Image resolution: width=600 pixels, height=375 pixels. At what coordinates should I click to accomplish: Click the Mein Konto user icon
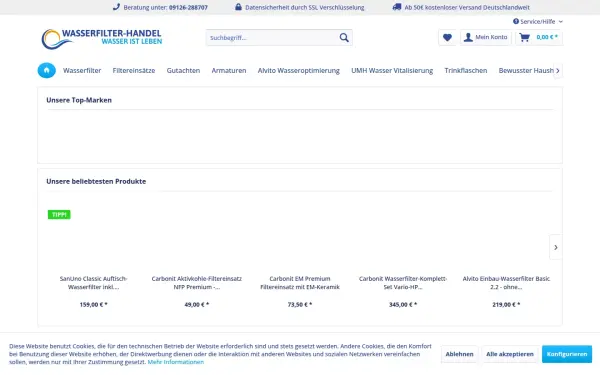pyautogui.click(x=468, y=37)
